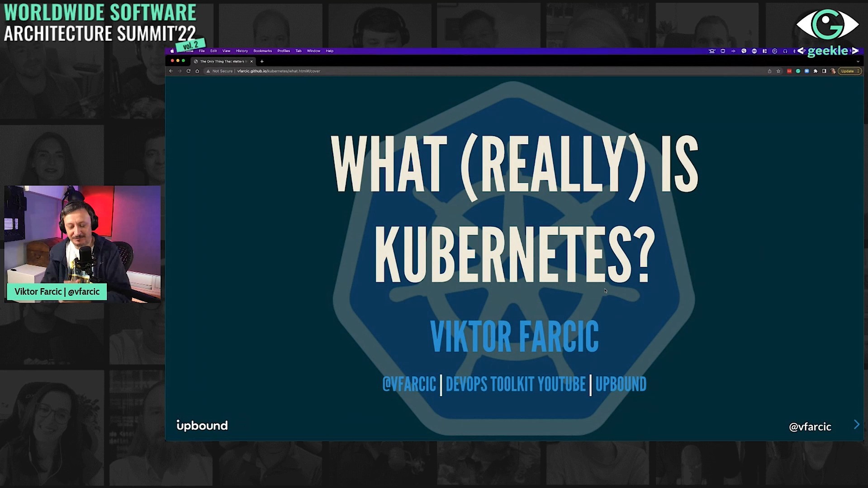The height and width of the screenshot is (488, 868).
Task: Reload the current page
Action: click(x=189, y=71)
